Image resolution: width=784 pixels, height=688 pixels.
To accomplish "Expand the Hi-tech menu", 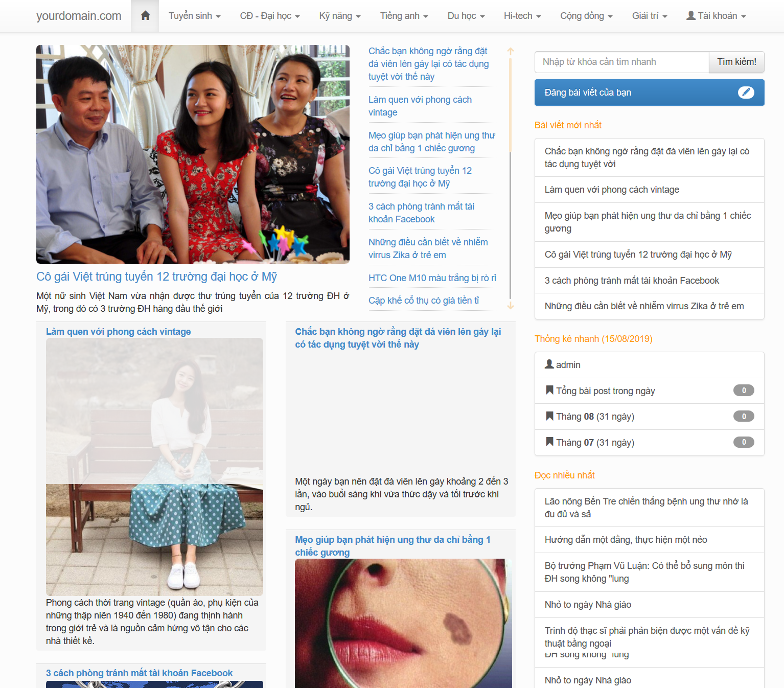I will (522, 16).
